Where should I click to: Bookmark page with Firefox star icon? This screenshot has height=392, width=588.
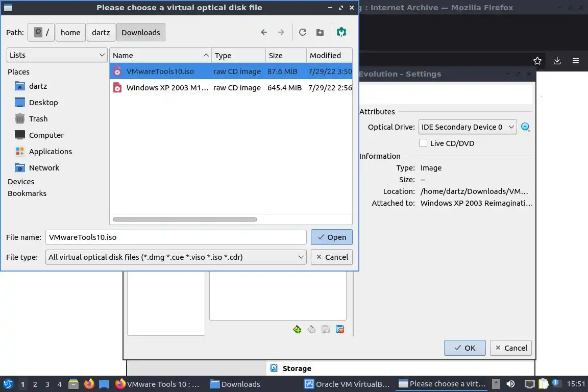[537, 61]
